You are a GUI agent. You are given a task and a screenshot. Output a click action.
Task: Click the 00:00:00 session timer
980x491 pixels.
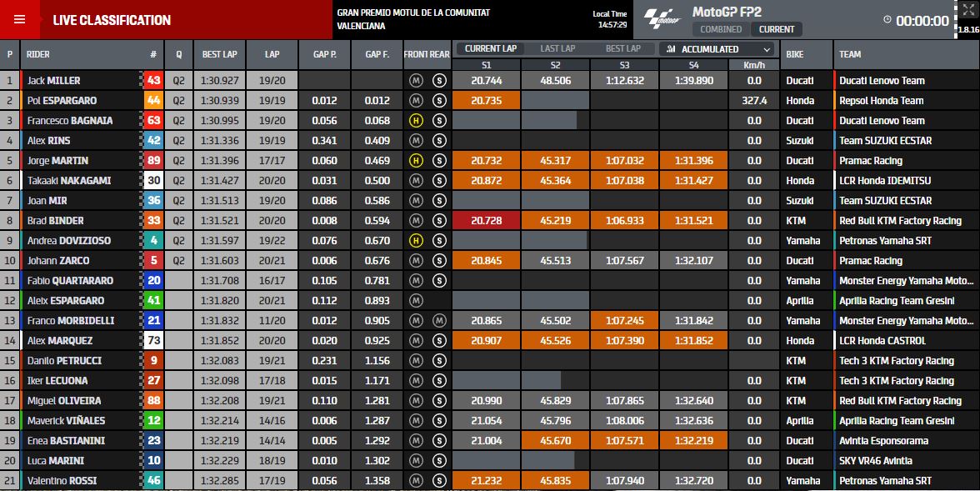(x=922, y=21)
